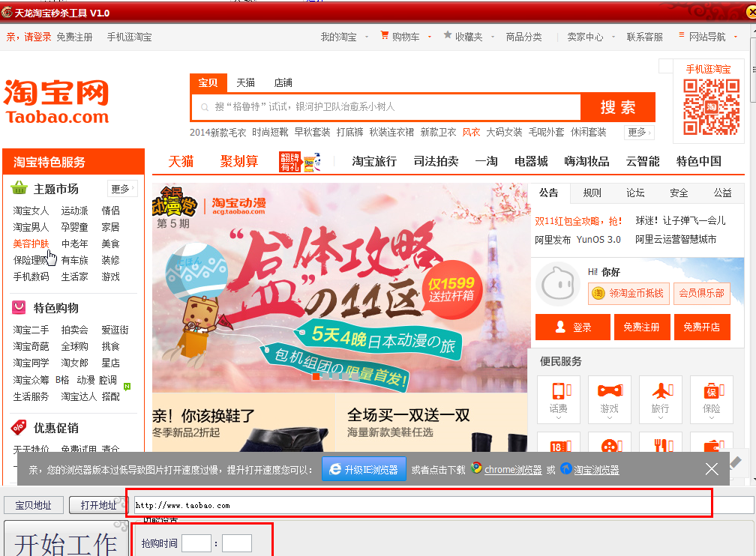Expand the 购物车 dropdown arrow

[429, 37]
